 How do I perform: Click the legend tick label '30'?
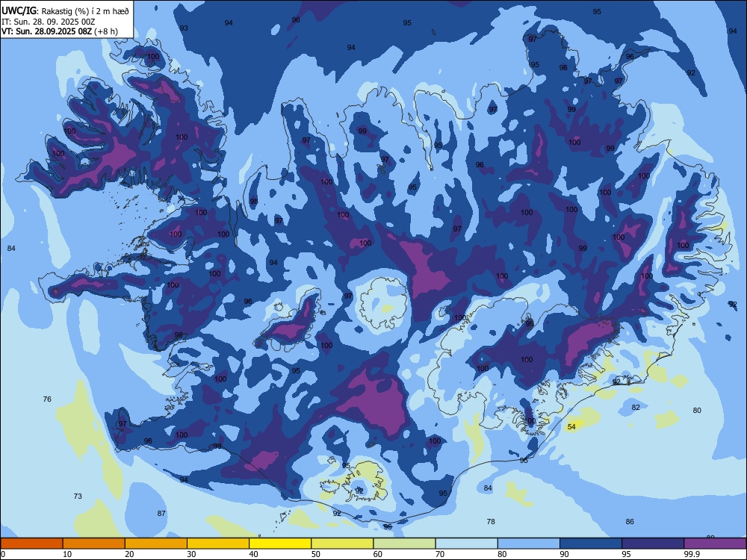pos(191,554)
